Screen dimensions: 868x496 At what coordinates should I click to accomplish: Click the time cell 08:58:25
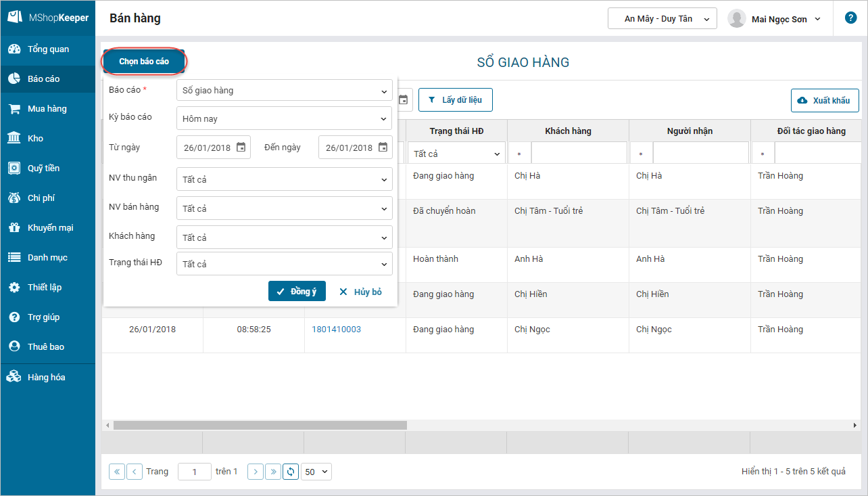pos(254,336)
